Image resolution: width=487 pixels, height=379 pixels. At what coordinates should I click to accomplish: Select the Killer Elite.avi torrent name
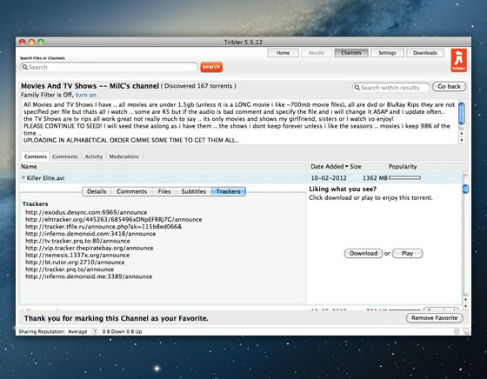pos(45,178)
